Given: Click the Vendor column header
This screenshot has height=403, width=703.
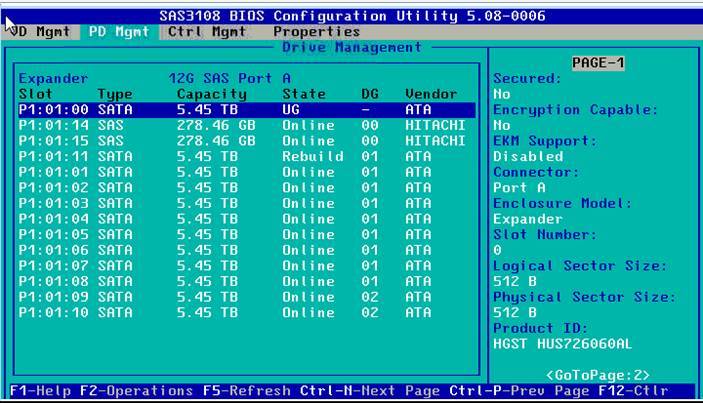Looking at the screenshot, I should [431, 94].
